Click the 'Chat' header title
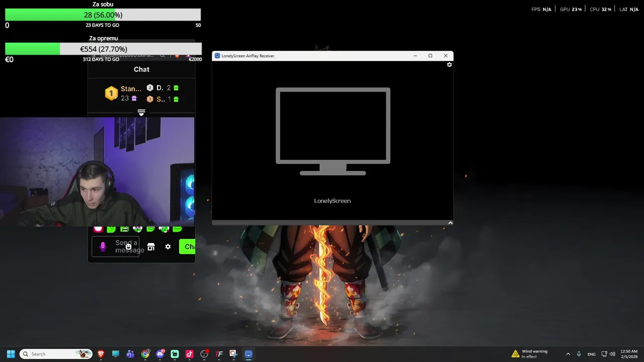Screen dimensions: 644x362 point(141,69)
